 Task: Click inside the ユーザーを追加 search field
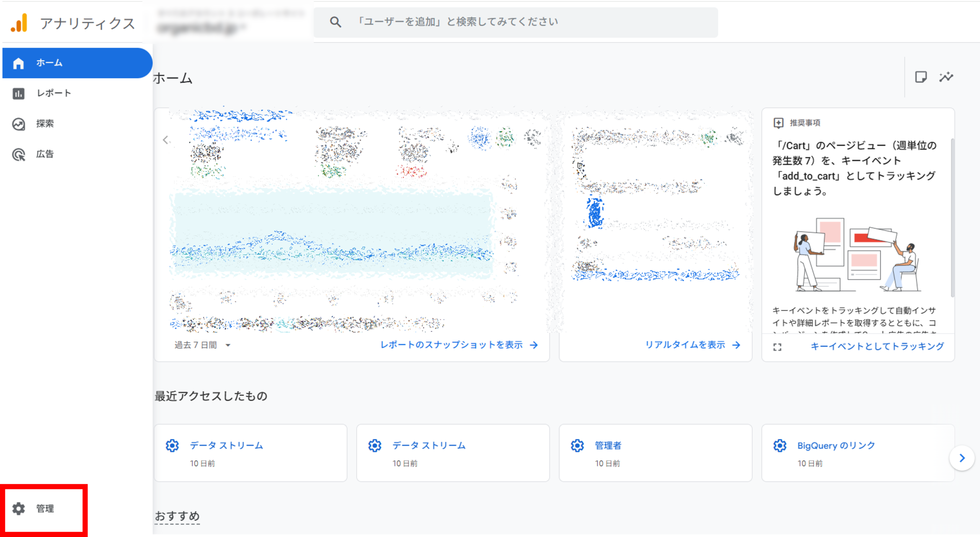tap(459, 22)
